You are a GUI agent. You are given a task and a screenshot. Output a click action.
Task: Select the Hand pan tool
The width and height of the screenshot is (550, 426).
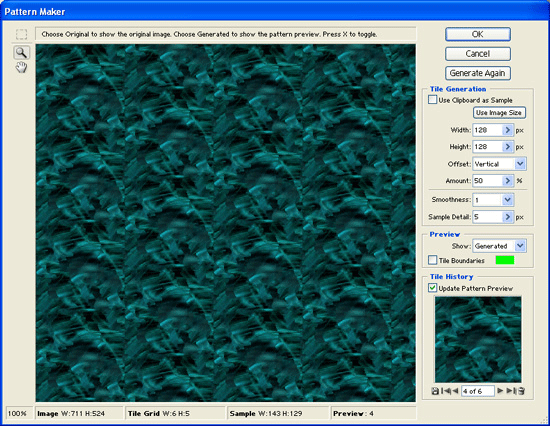pos(21,67)
